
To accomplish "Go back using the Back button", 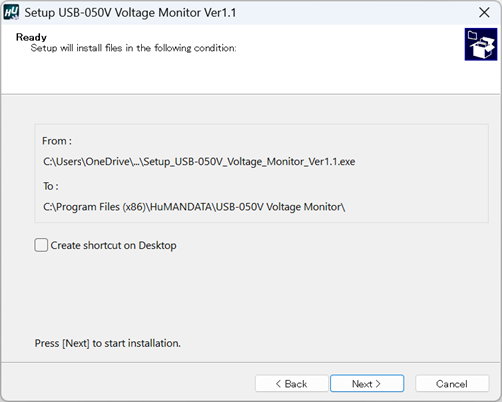I will click(x=292, y=383).
